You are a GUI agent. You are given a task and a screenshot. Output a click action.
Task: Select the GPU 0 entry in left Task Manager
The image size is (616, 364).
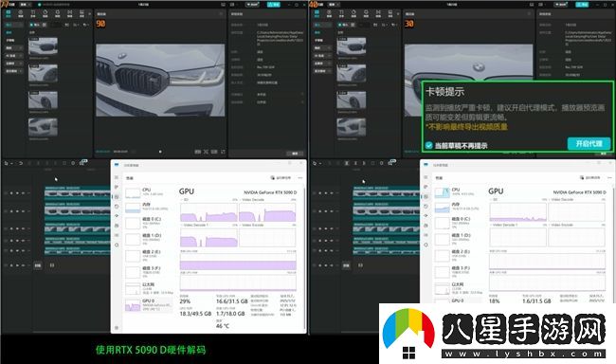pos(149,304)
